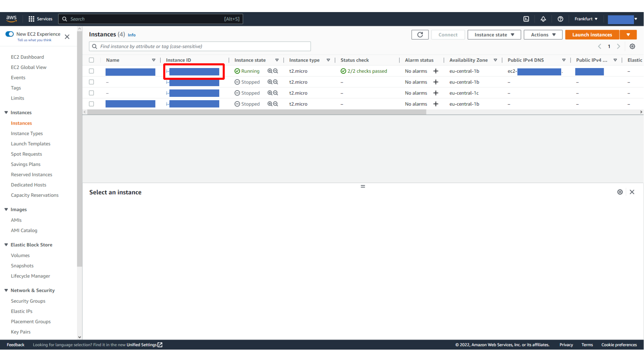
Task: Open AMI Catalog
Action: point(24,231)
